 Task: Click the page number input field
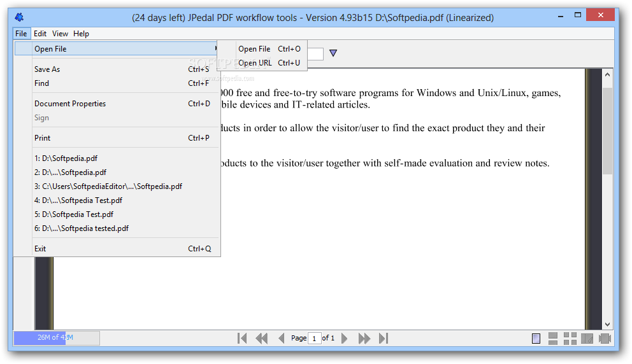[x=314, y=339]
